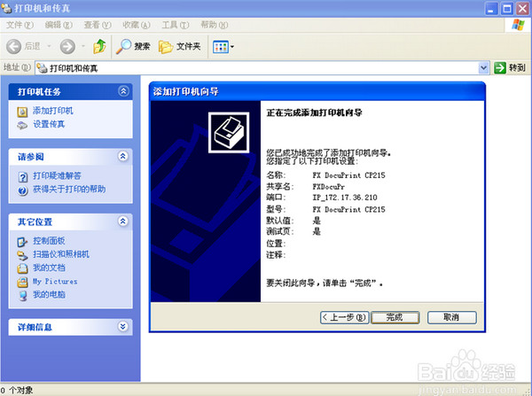Click the 获得关于打印的帮助 icon
The width and height of the screenshot is (532, 396).
click(22, 190)
